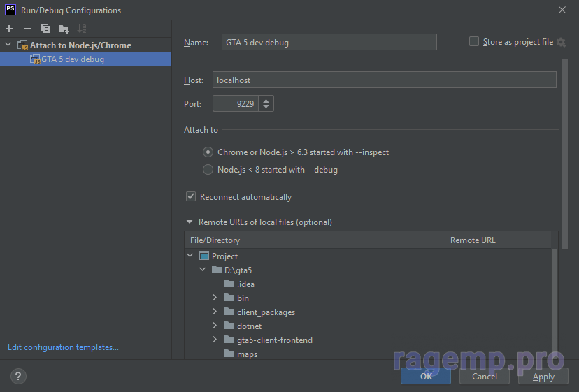Select Node.js < 8 --debug option
Viewport: 579px width, 392px height.
[208, 169]
